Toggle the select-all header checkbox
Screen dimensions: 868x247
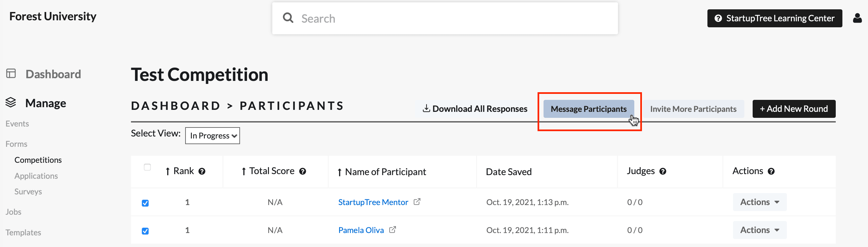coord(147,167)
